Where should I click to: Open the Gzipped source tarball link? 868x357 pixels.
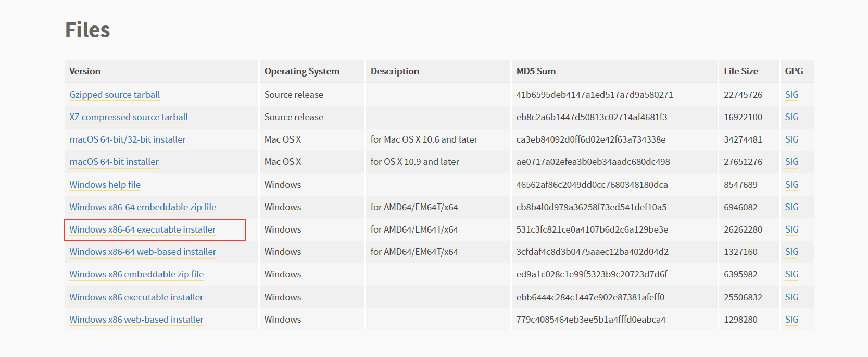(x=115, y=95)
